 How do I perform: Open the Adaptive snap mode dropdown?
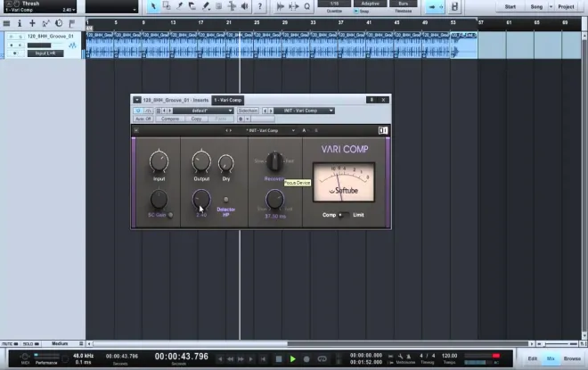(x=370, y=4)
